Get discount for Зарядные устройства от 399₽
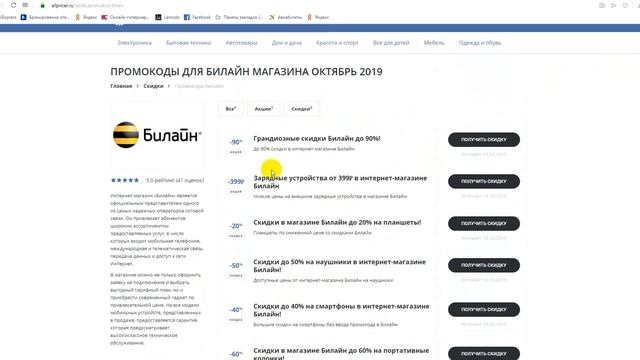Image resolution: width=640 pixels, height=360 pixels. [484, 181]
